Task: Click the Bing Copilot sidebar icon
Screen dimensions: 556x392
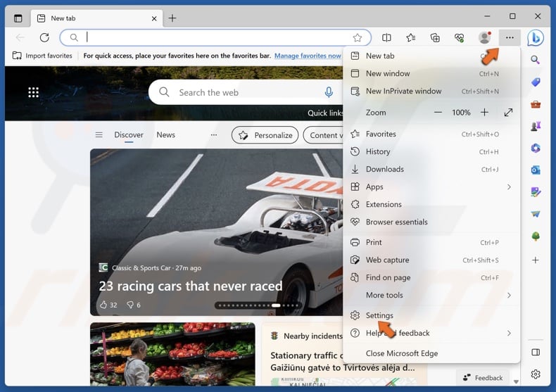Action: click(536, 37)
